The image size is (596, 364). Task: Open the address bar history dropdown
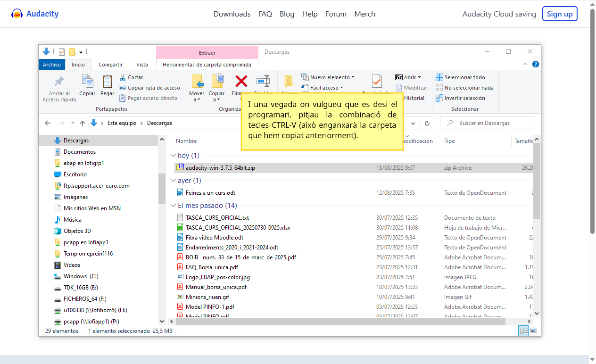point(414,123)
